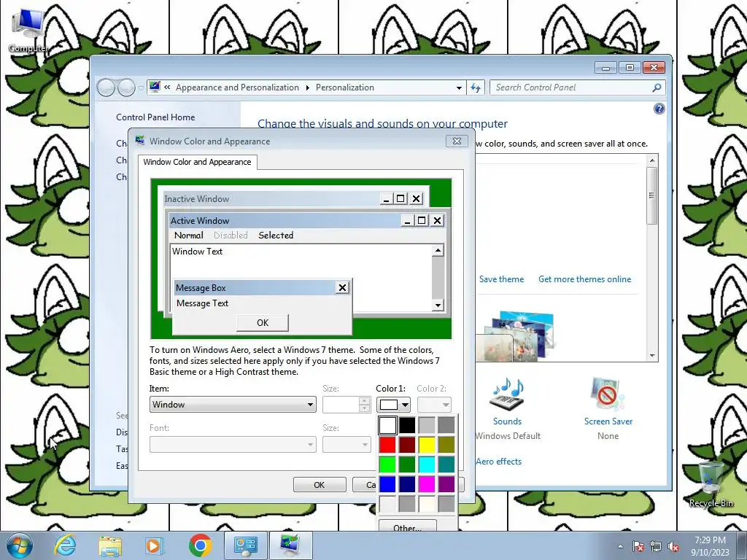
Task: Select the Window Color and Appearance tab
Action: coord(197,162)
